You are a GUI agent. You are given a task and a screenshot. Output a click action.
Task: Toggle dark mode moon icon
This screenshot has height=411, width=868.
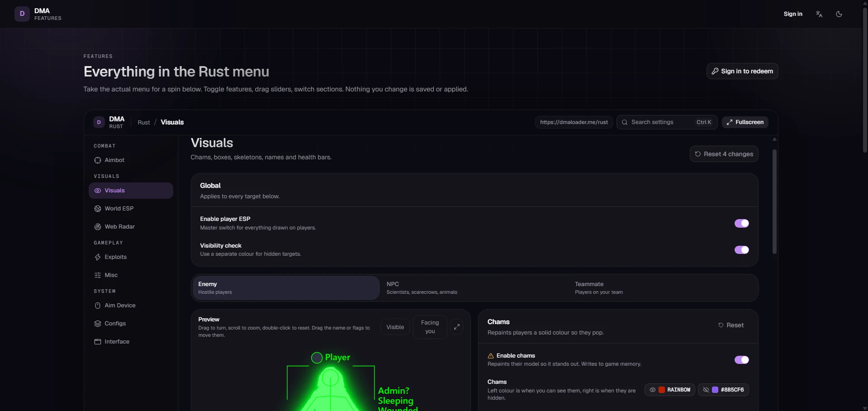click(839, 14)
